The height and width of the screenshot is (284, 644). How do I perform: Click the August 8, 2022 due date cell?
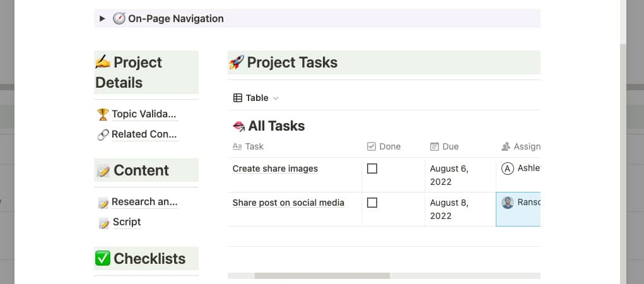click(x=460, y=209)
